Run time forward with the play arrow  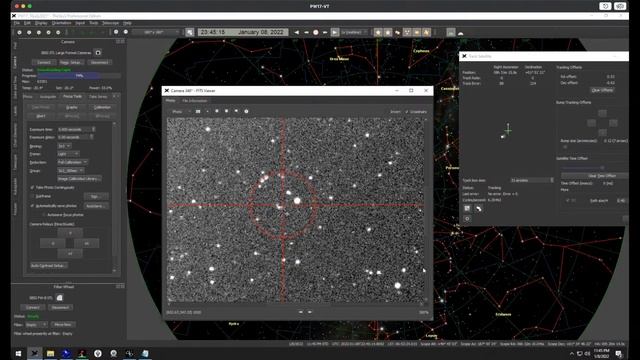pyautogui.click(x=334, y=32)
